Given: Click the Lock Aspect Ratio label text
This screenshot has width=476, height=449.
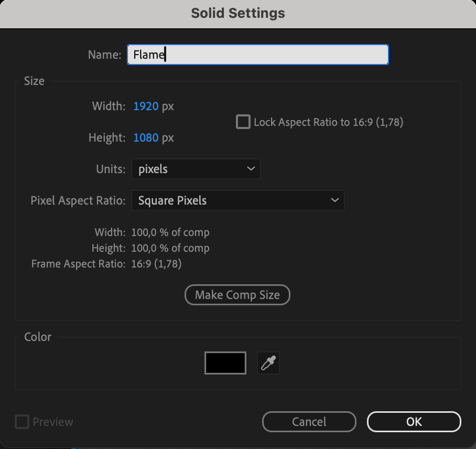Looking at the screenshot, I should [328, 122].
